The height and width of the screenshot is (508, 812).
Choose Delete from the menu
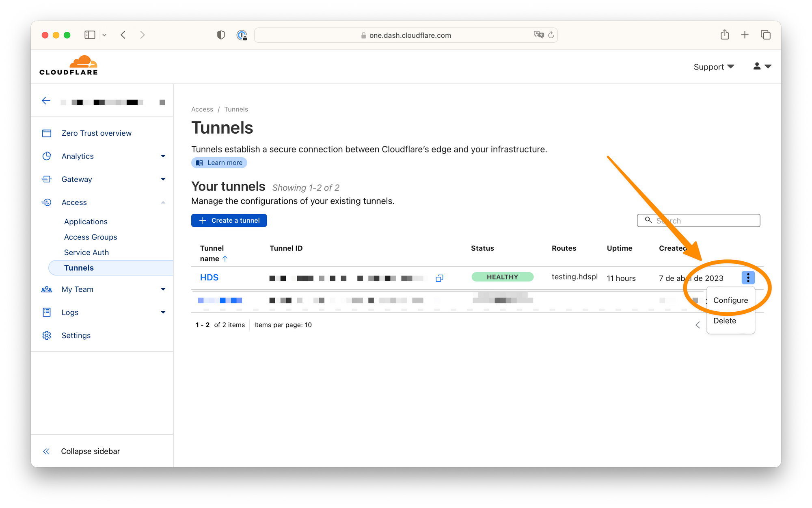coord(725,321)
